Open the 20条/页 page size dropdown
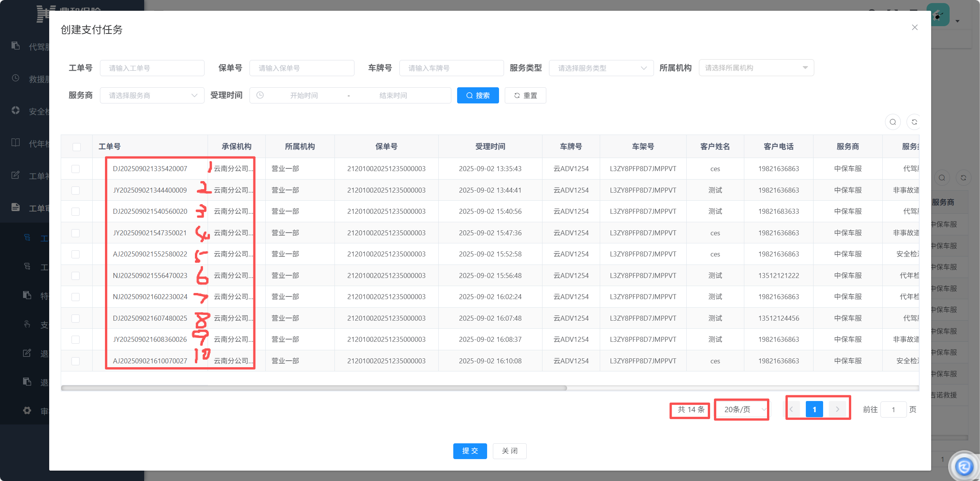Image resolution: width=980 pixels, height=481 pixels. pyautogui.click(x=742, y=409)
